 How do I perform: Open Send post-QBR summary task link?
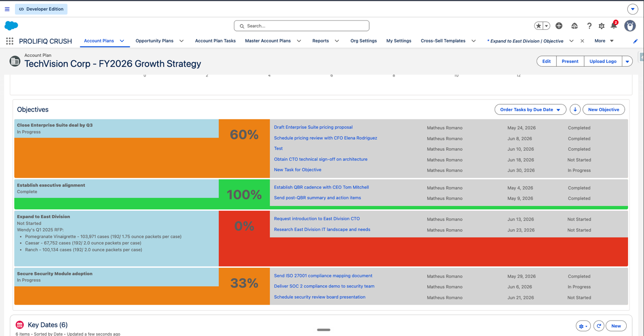coord(318,198)
